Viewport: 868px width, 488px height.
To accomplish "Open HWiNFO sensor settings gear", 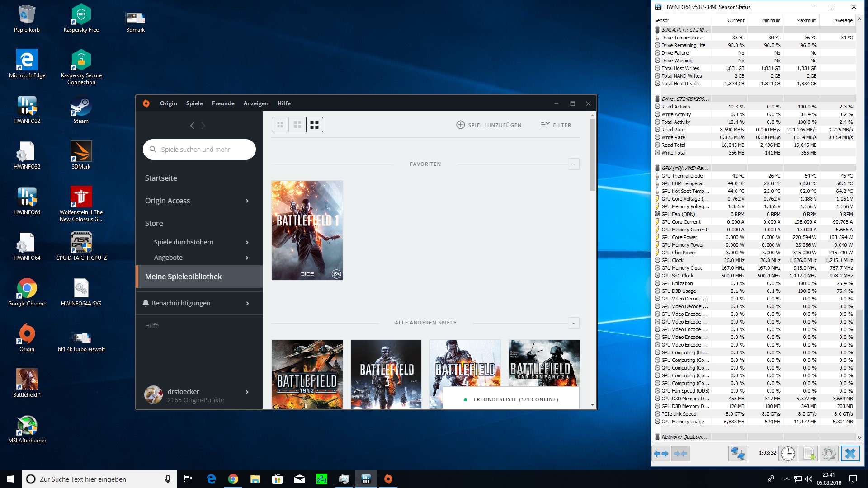I will coord(829,453).
